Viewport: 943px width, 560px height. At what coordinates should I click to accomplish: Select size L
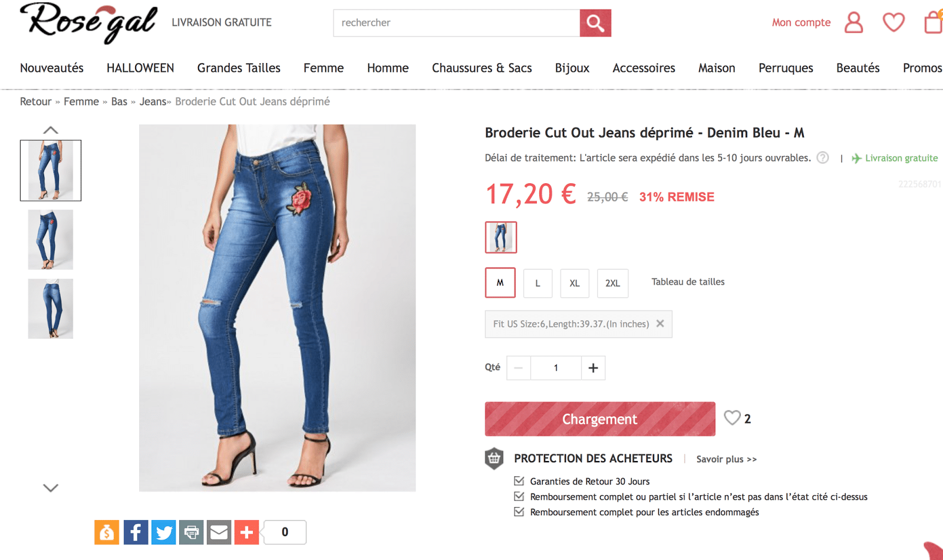pos(538,283)
